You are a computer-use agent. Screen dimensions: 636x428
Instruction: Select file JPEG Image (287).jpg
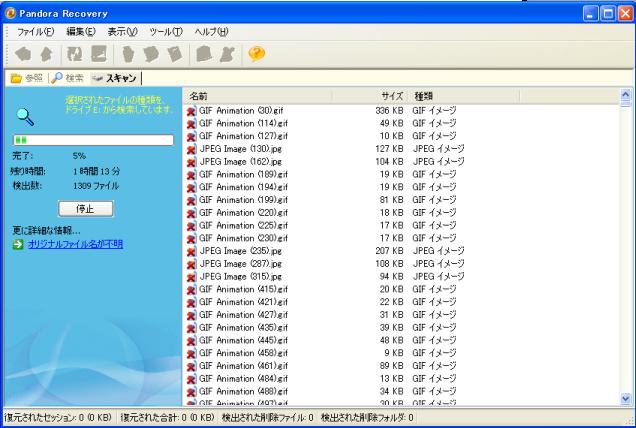pos(241,264)
